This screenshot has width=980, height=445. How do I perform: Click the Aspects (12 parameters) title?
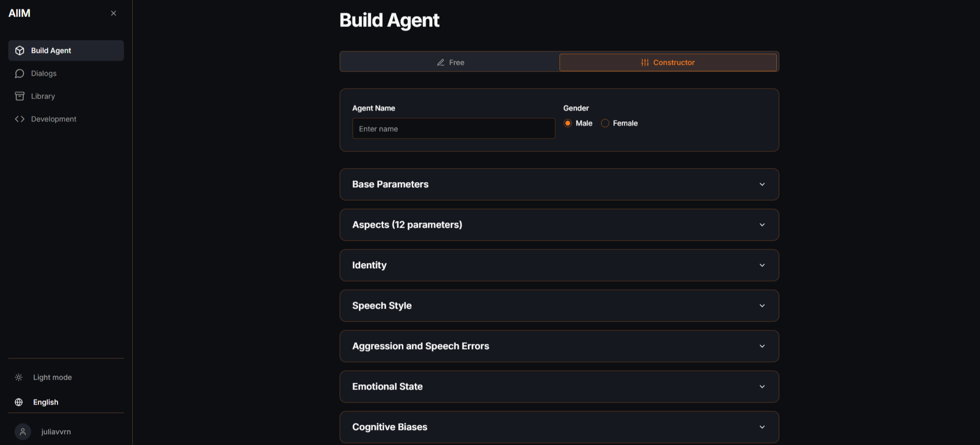pyautogui.click(x=407, y=225)
